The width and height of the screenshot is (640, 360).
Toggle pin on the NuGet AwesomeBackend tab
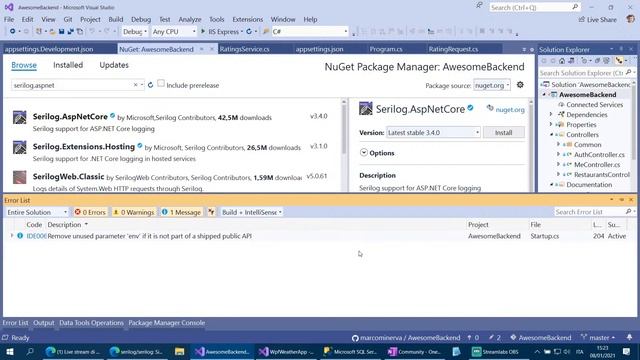click(x=202, y=49)
